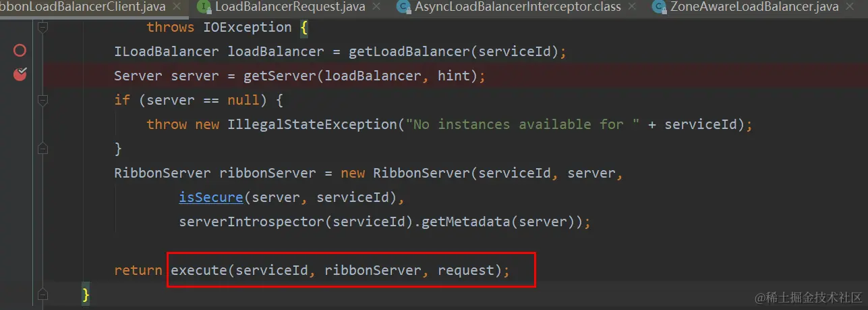Click the class icon on AsyncLoadBalancerInterceptor.class tab
This screenshot has height=310, width=868.
(x=403, y=7)
